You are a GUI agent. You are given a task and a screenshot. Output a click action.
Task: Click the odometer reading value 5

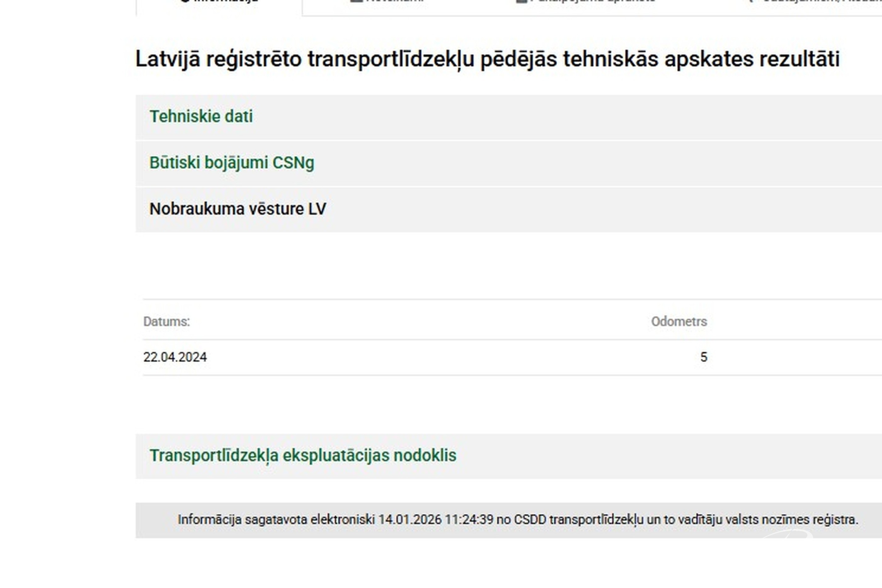703,357
